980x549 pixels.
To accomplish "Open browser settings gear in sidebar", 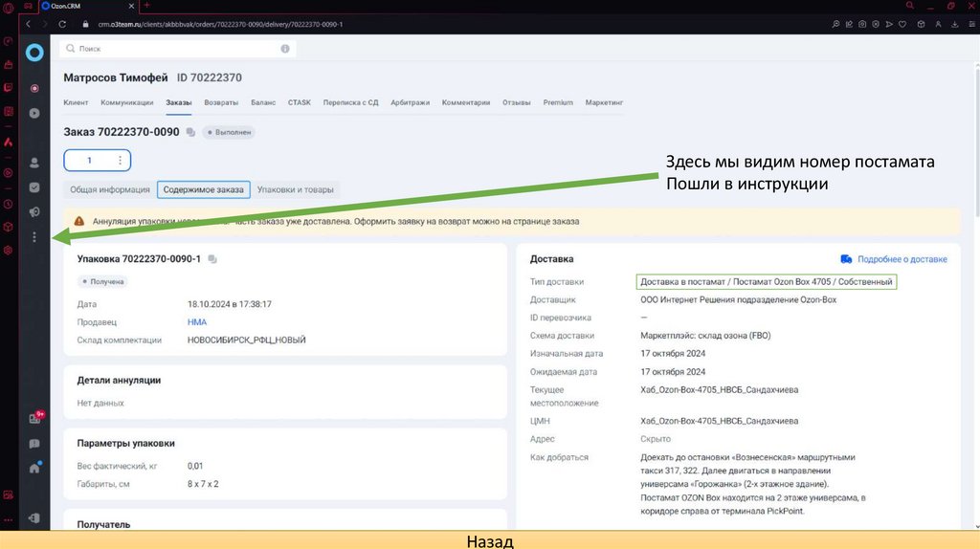I will [8, 250].
